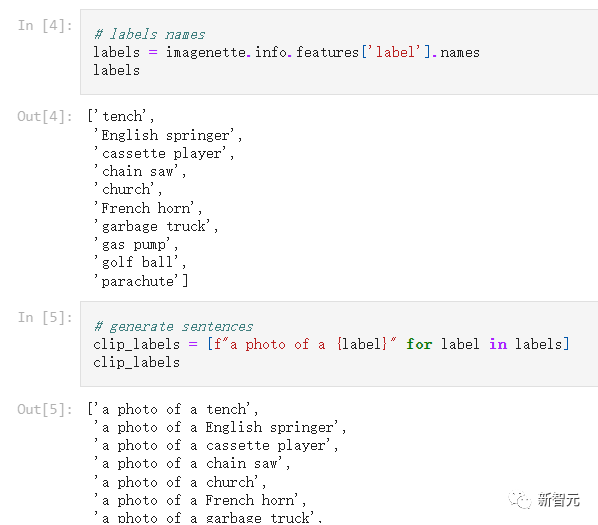Place cursor in imagenette.info.features code line
Screen dimensions: 598x525
tap(286, 52)
